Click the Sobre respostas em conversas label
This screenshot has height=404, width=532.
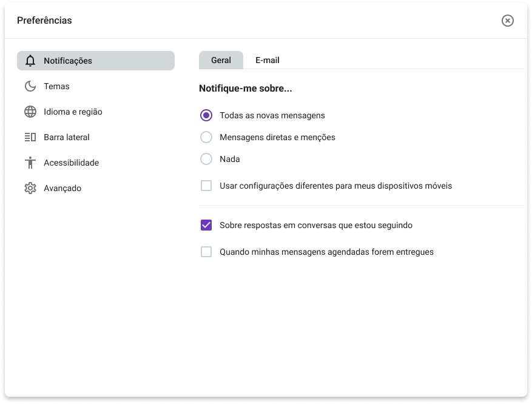click(316, 225)
